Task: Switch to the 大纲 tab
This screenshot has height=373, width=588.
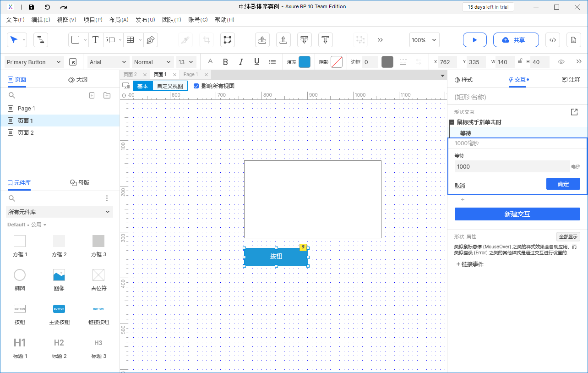Action: (x=78, y=79)
